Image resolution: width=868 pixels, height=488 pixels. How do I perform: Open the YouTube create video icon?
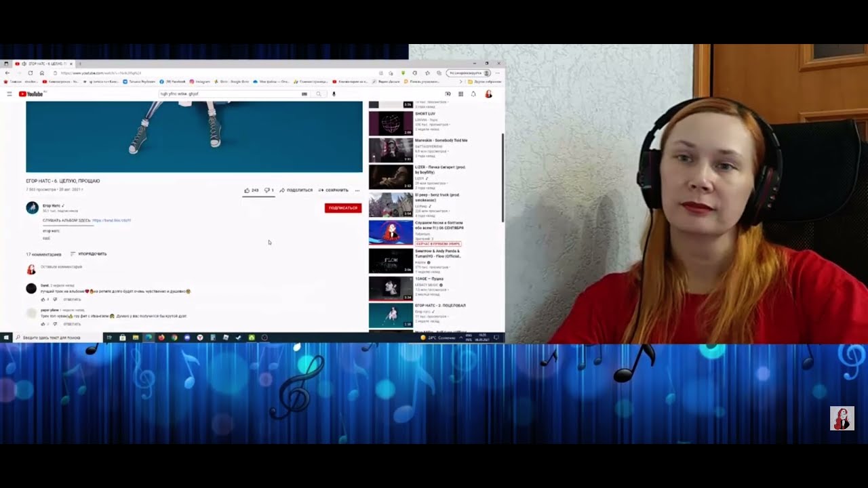[448, 94]
